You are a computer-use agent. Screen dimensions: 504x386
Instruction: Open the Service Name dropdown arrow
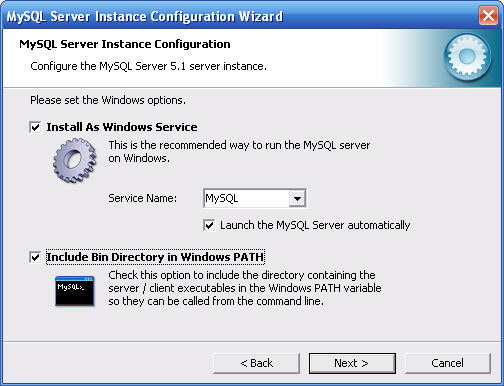coord(297,198)
